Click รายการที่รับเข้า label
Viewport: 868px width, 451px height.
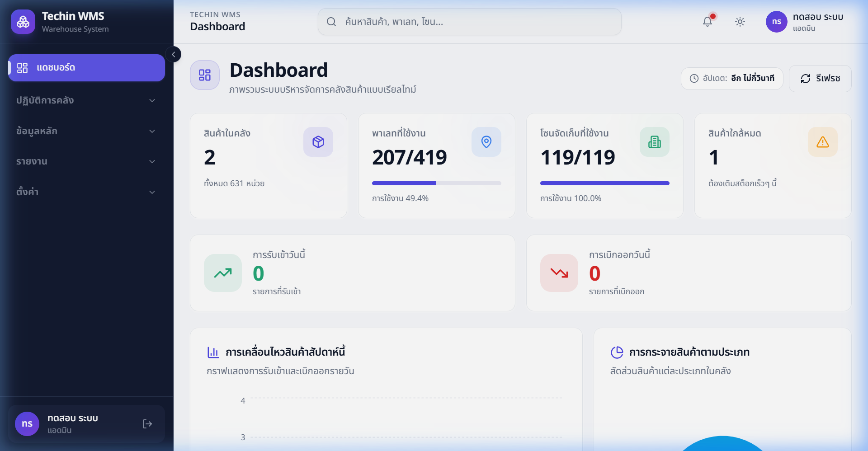pos(277,292)
